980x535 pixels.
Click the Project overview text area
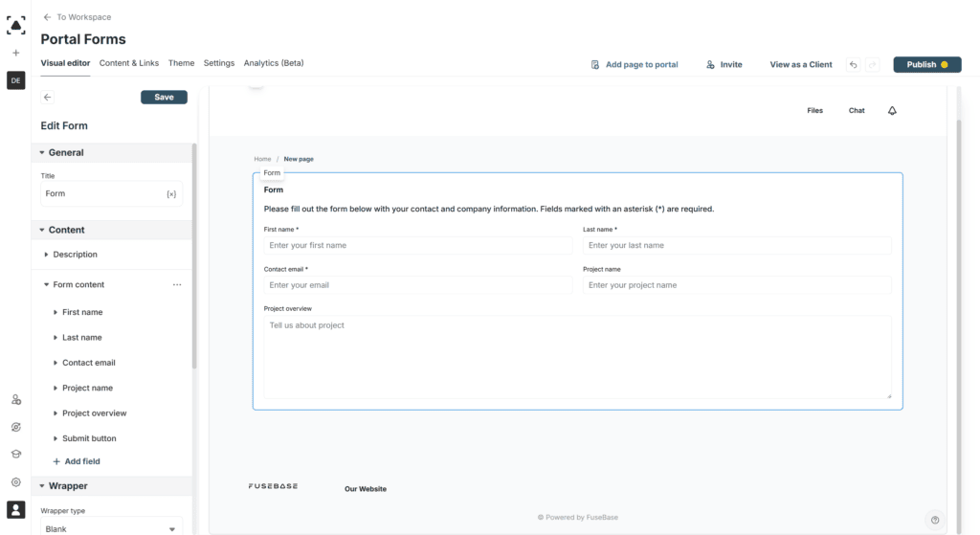coord(577,358)
